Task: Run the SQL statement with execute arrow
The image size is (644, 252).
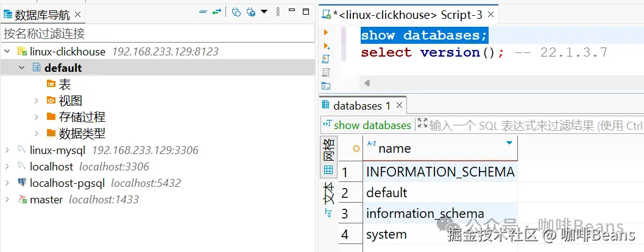Action: (326, 32)
